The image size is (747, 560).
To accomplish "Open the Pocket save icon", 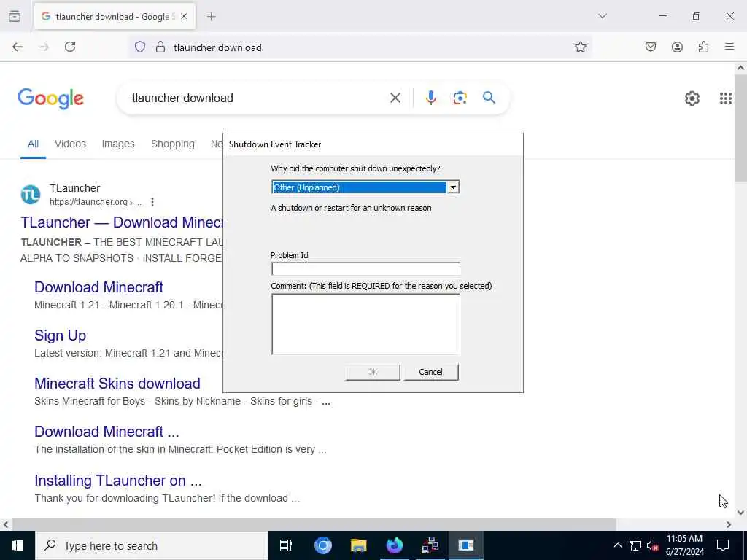I will [x=651, y=47].
